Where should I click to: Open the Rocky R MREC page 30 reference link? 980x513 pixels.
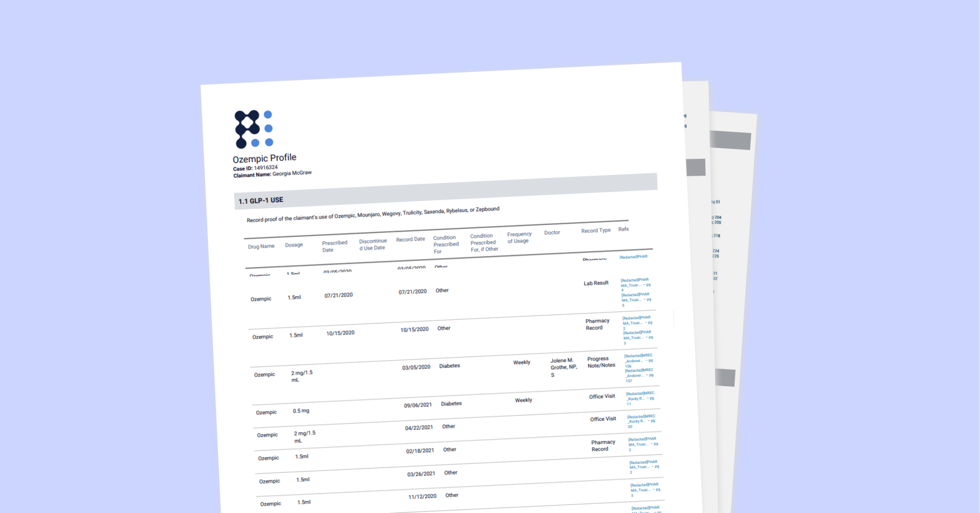(641, 421)
